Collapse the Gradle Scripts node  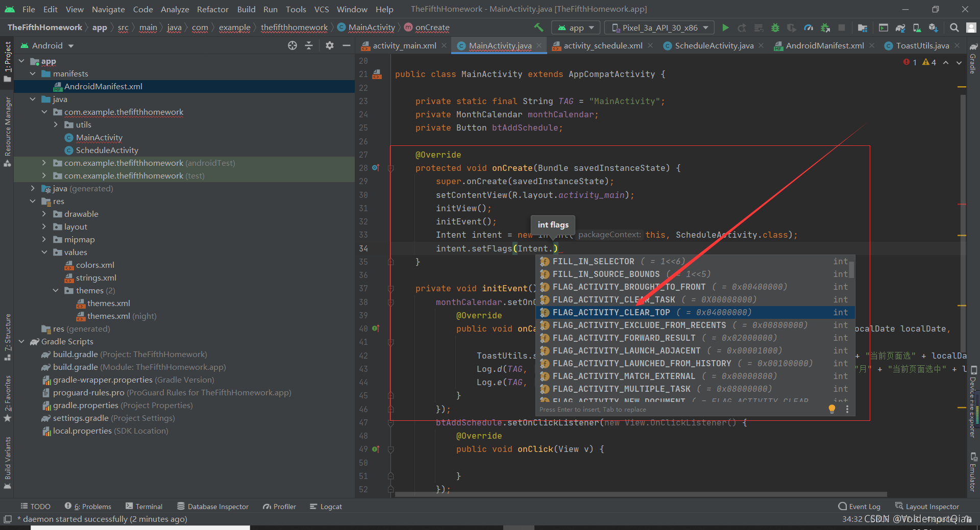pos(21,341)
